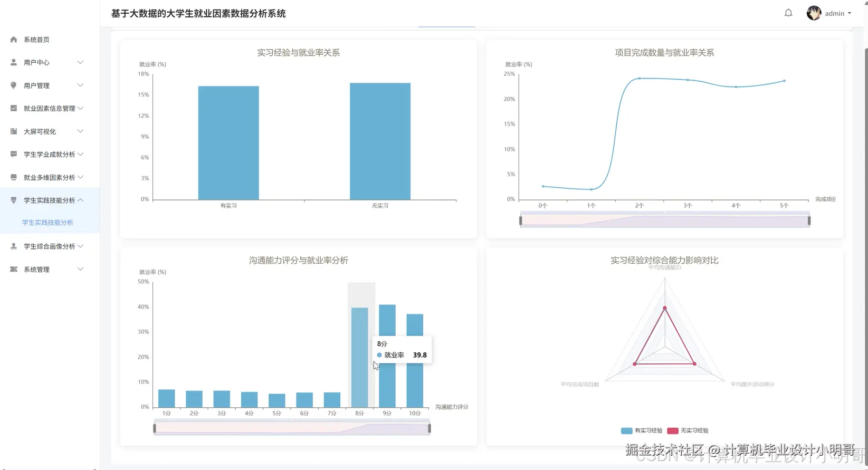Viewport: 868px width, 470px height.
Task: Click the 无实习 bar in internship chart
Action: 380,141
